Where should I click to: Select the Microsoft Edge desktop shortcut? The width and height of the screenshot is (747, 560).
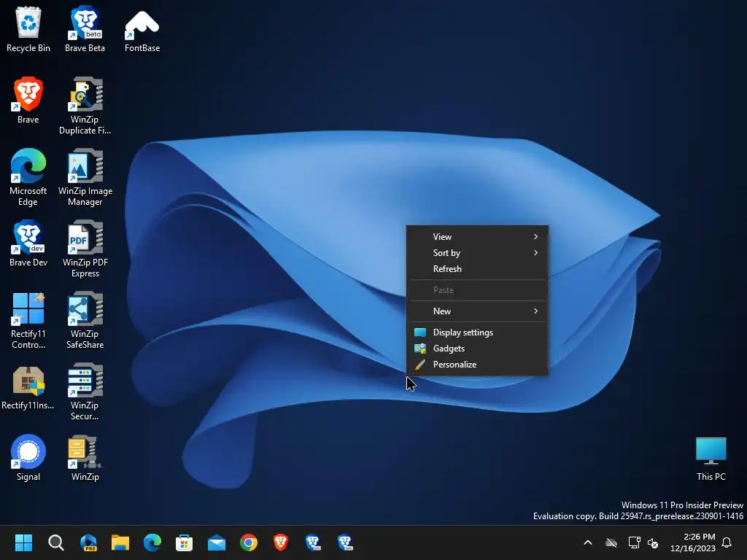(28, 177)
